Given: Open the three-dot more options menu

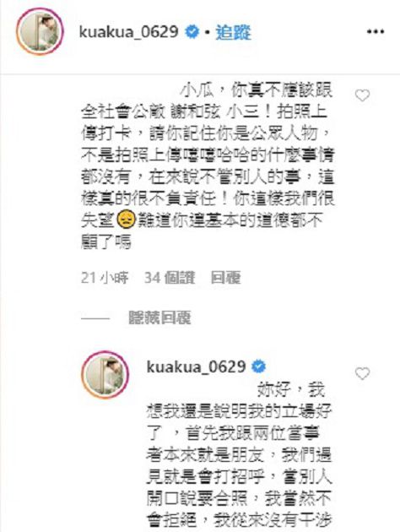Looking at the screenshot, I should [x=376, y=32].
